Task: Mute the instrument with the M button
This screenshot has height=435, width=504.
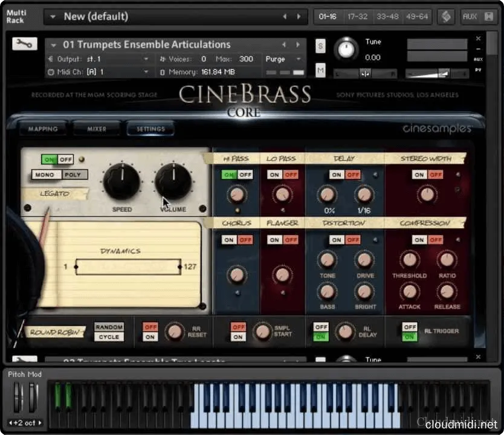Action: tap(320, 71)
